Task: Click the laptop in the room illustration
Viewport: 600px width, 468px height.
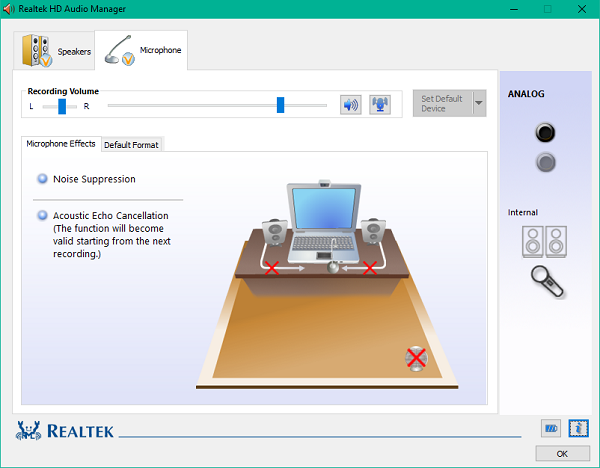Action: [324, 222]
